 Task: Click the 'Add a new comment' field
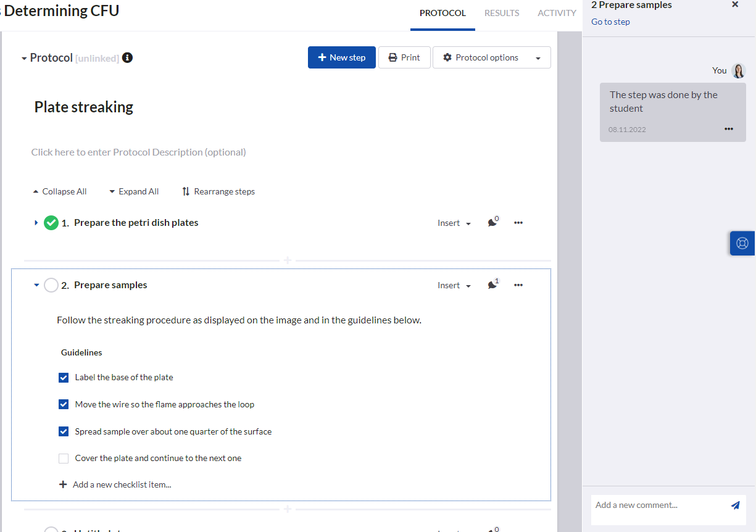pyautogui.click(x=654, y=505)
